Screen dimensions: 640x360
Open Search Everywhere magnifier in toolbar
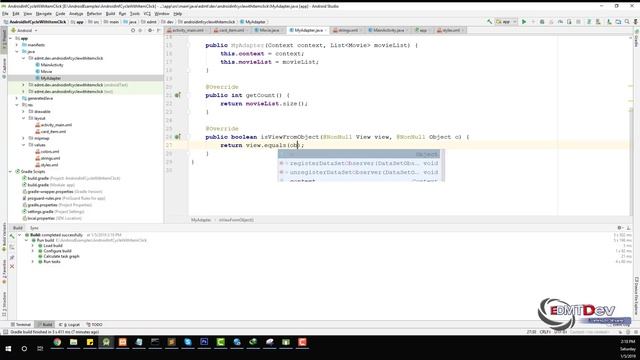click(x=627, y=22)
